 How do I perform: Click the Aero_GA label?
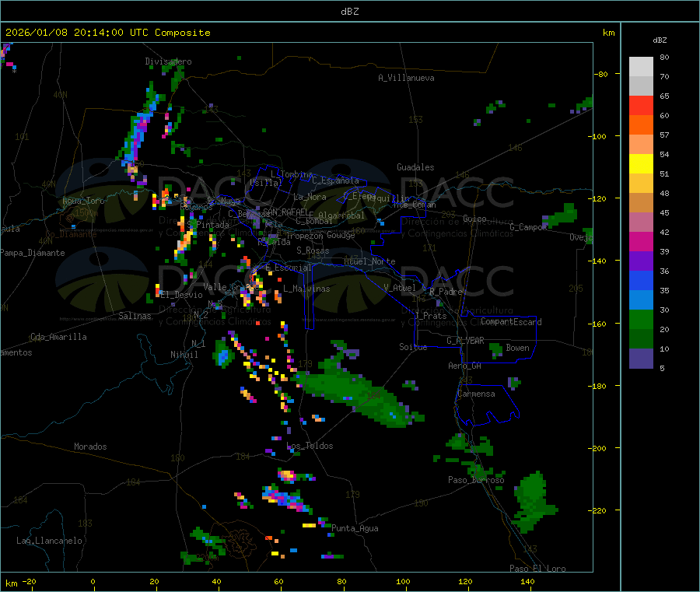tap(465, 366)
